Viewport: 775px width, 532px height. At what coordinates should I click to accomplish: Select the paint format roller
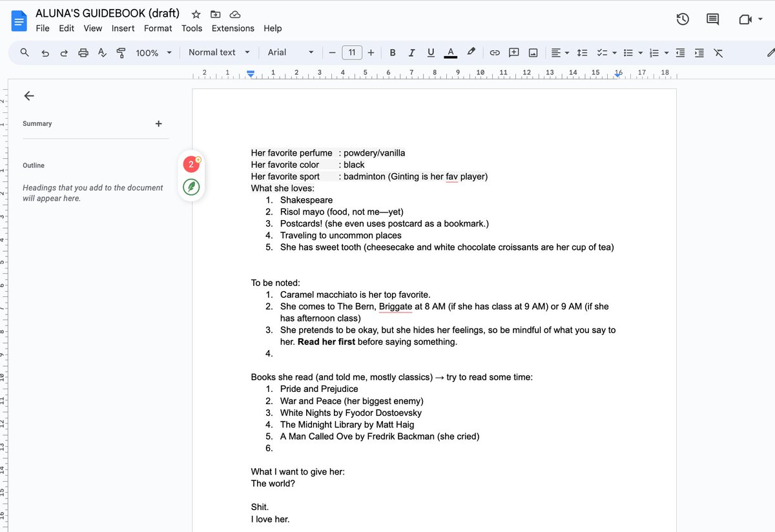point(121,53)
